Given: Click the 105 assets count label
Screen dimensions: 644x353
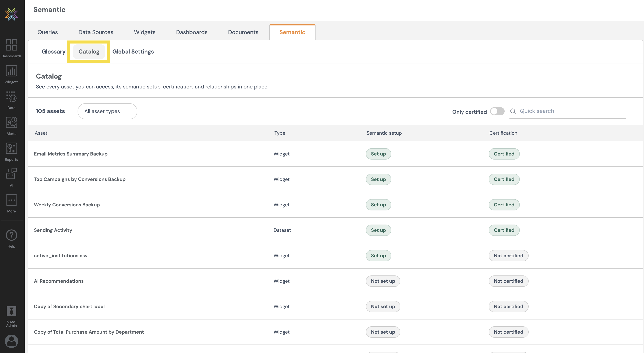Looking at the screenshot, I should coord(50,111).
